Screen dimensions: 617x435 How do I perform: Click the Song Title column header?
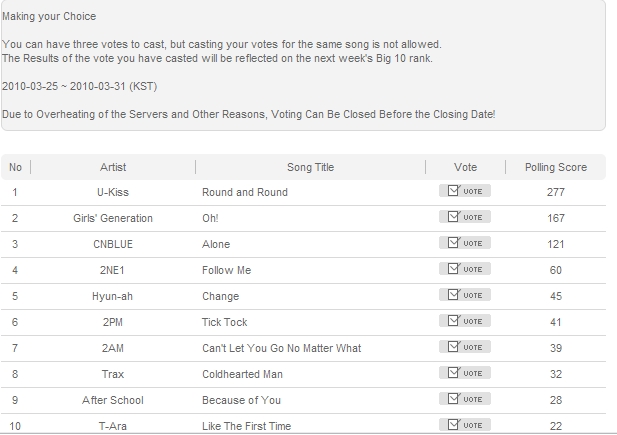point(310,167)
